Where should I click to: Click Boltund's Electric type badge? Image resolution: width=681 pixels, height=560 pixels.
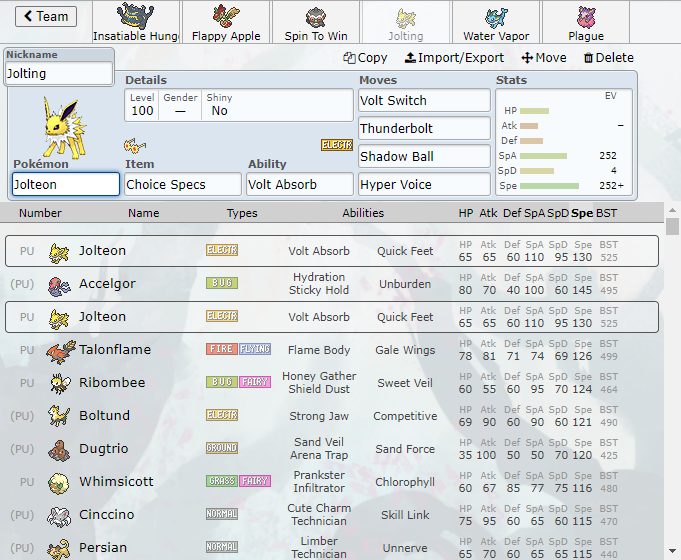[x=222, y=415]
